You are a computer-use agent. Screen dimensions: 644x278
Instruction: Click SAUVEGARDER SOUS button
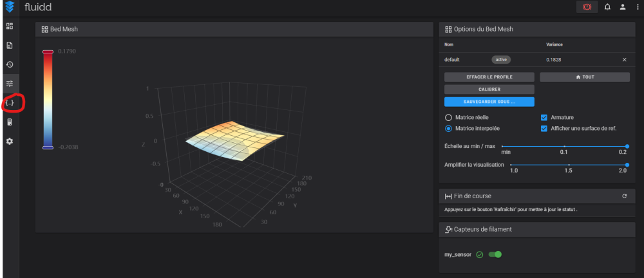coord(489,102)
